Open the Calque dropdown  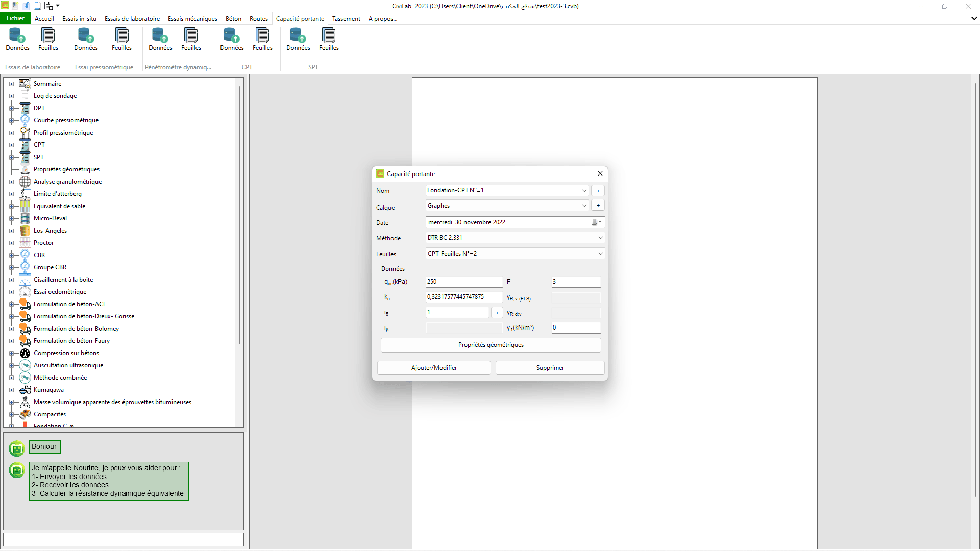(x=584, y=206)
